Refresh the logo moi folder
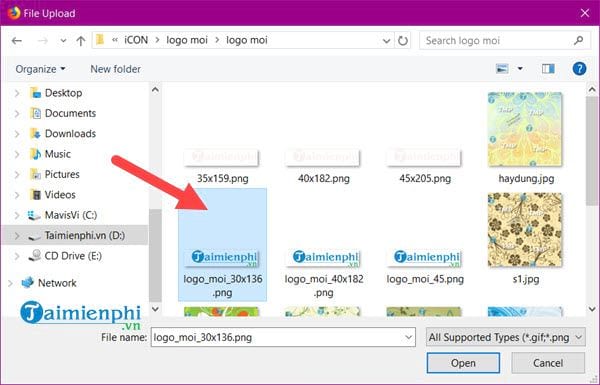Screen dimensions: 600x385 403,41
